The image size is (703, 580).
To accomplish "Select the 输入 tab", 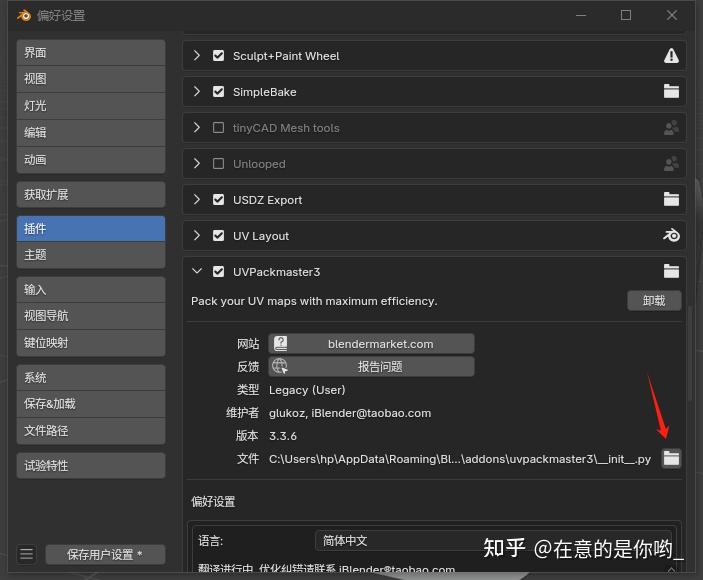I will point(91,290).
